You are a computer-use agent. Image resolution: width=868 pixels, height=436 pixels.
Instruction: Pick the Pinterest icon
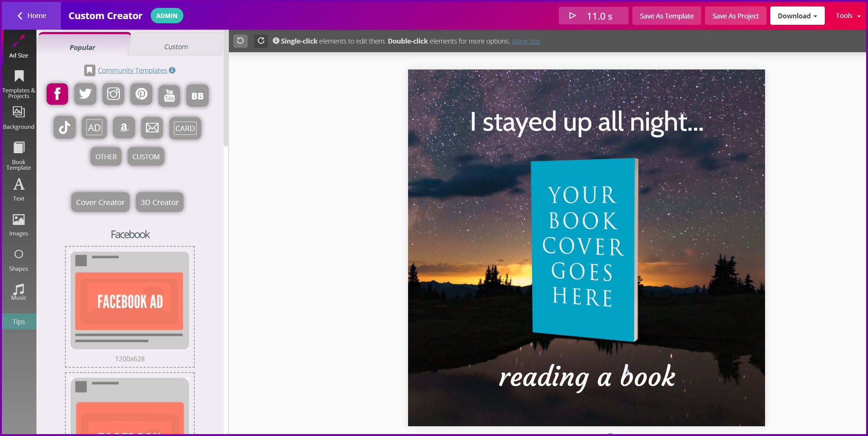point(141,94)
